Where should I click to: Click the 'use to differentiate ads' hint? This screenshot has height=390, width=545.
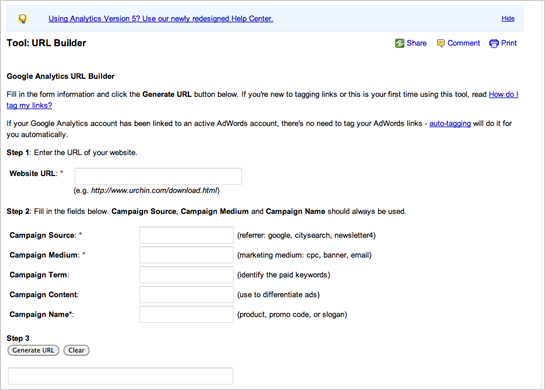pyautogui.click(x=278, y=295)
